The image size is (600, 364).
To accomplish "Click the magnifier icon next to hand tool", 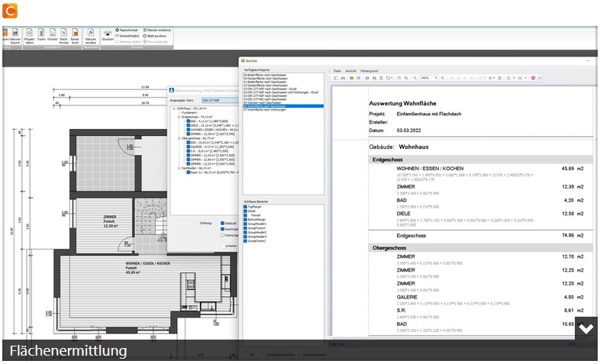I will click(x=406, y=78).
